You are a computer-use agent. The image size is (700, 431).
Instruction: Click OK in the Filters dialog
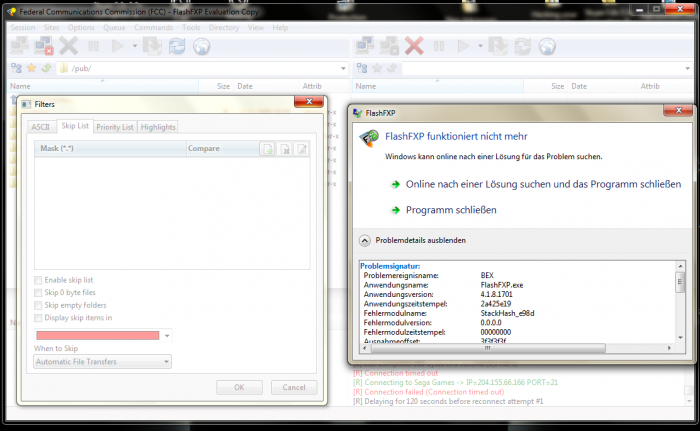(x=239, y=387)
